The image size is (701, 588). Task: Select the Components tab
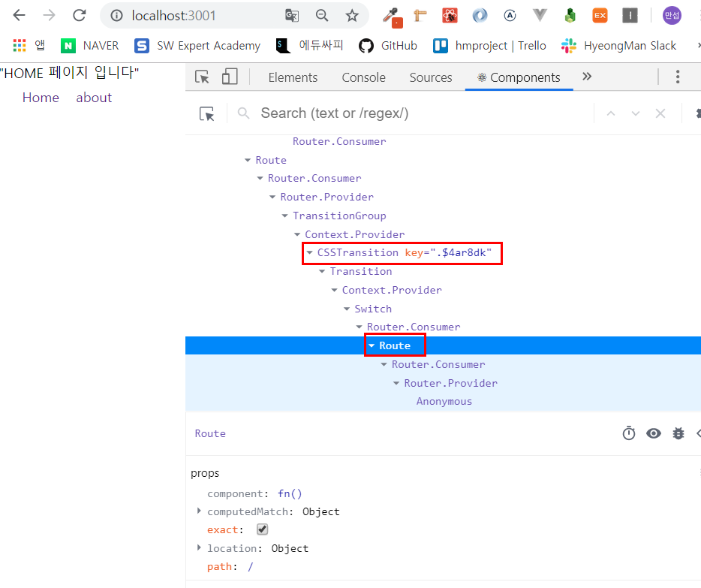(519, 77)
